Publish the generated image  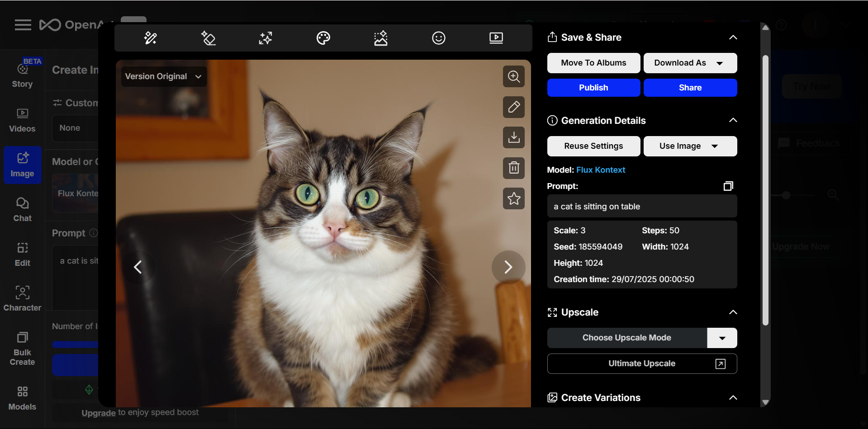593,87
